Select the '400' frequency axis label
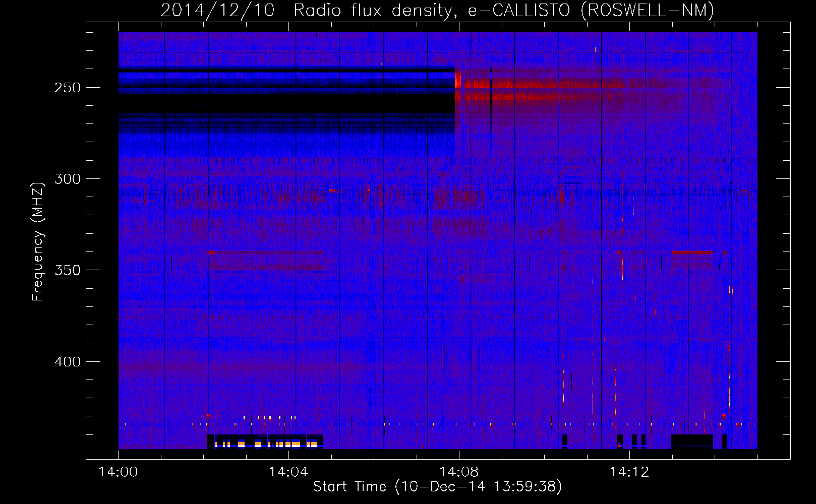This screenshot has width=816, height=504. 68,362
